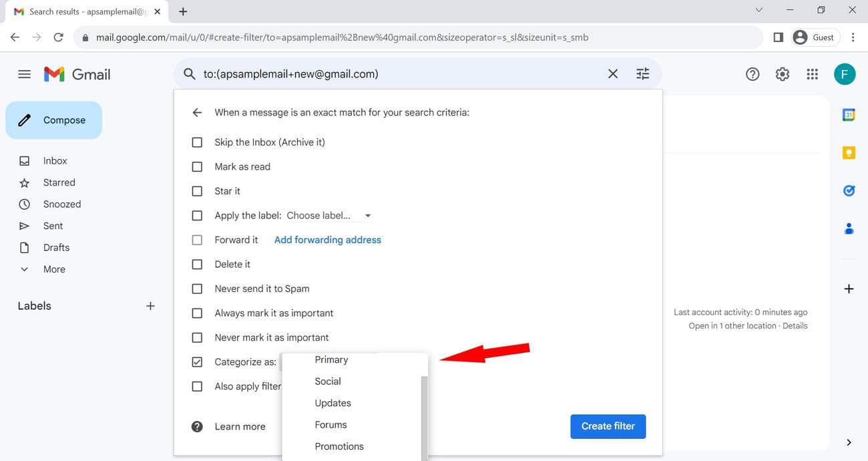Click the Create filter button
This screenshot has height=461, width=868.
coord(608,426)
